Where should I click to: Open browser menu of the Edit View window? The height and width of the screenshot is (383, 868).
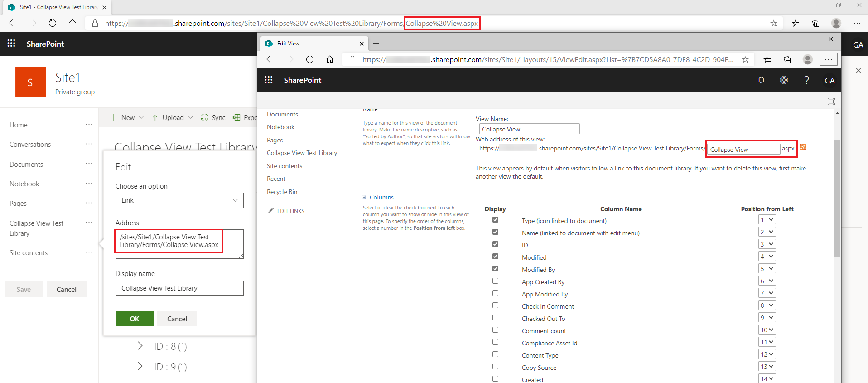tap(829, 59)
